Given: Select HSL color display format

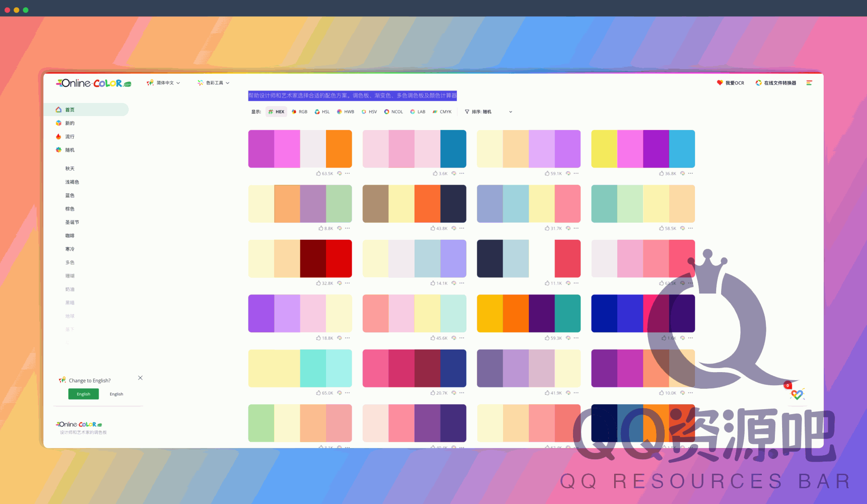Looking at the screenshot, I should 322,112.
